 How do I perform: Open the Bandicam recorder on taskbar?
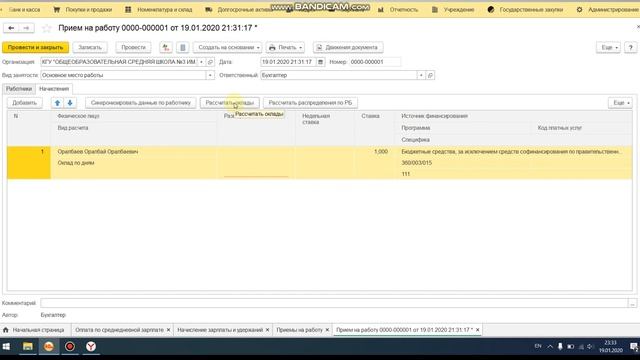(x=70, y=347)
